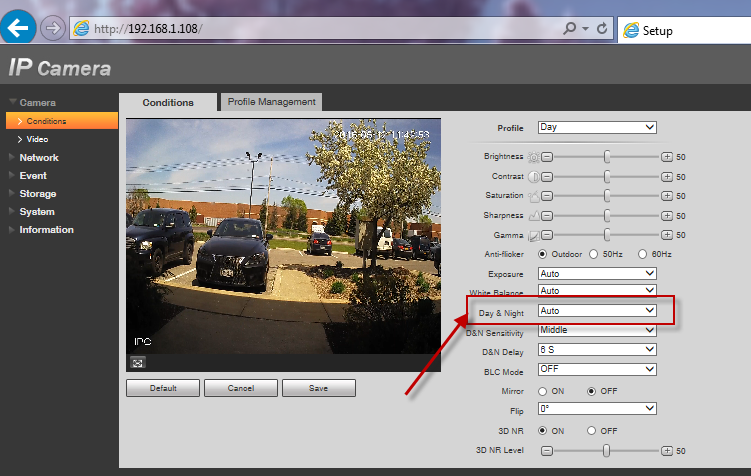Decrease Gamma with the minus button
Viewport: 751px width, 476px height.
tap(547, 234)
